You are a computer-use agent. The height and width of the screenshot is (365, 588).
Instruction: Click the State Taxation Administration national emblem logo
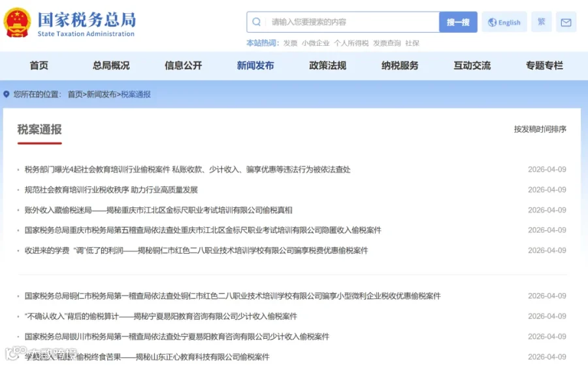17,23
